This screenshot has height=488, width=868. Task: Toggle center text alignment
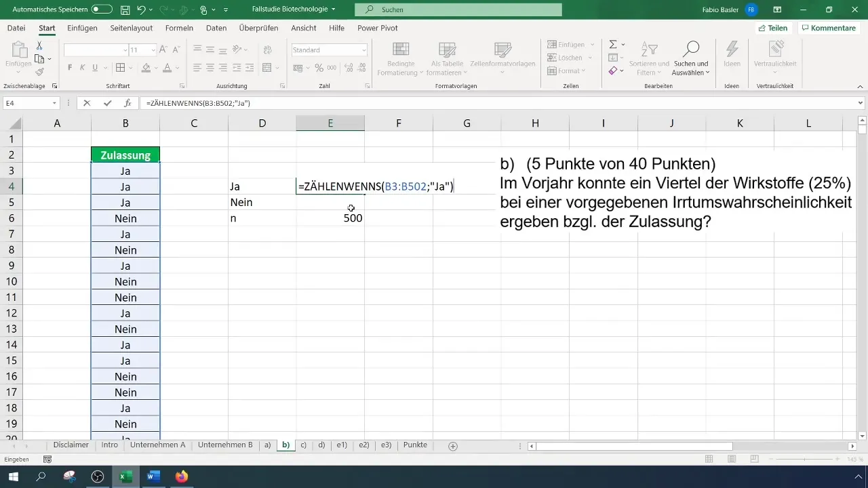210,68
